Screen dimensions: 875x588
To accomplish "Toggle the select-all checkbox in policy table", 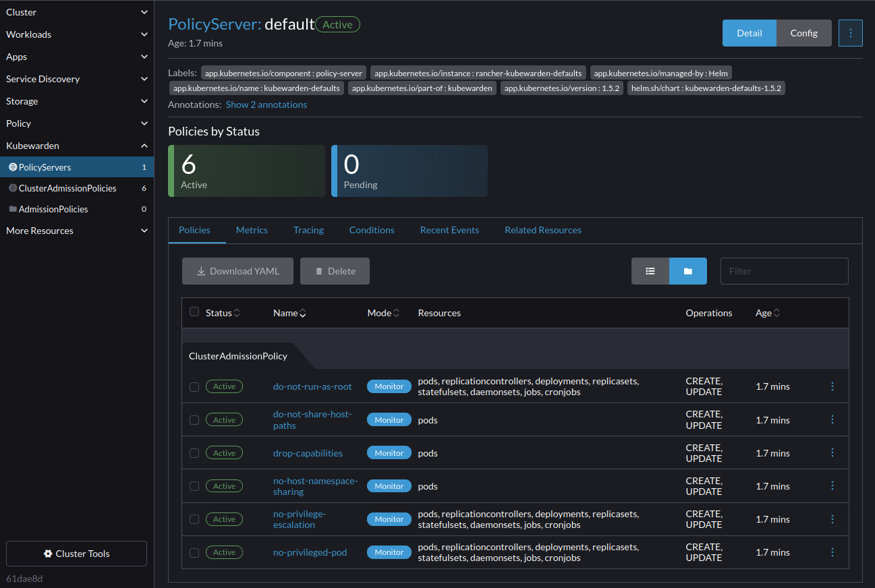I will click(x=194, y=312).
